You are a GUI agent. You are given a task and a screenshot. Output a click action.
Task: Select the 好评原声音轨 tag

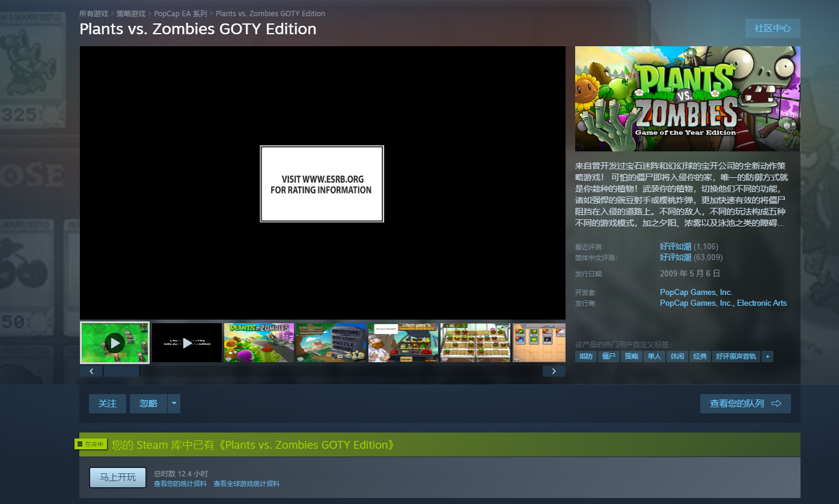736,356
